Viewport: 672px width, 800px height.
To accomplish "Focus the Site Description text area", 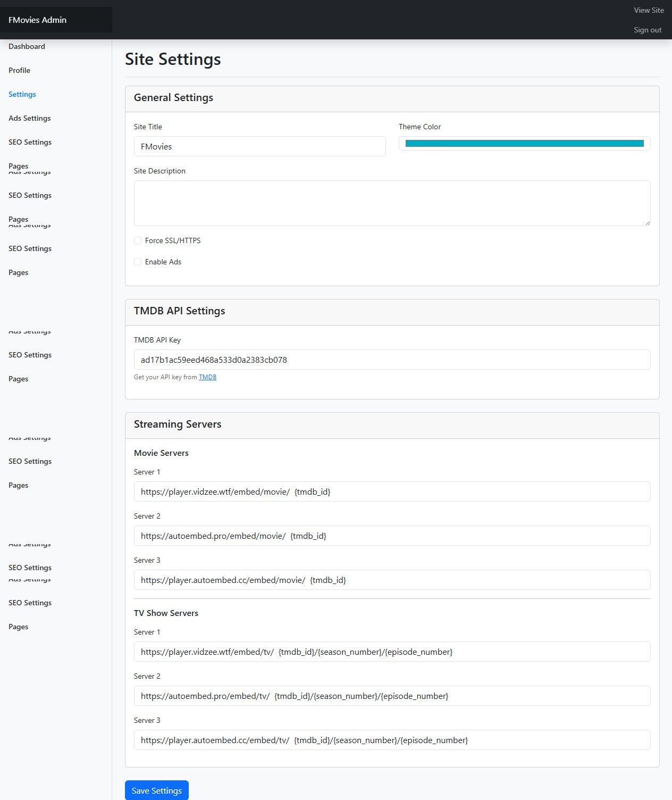I will (392, 203).
